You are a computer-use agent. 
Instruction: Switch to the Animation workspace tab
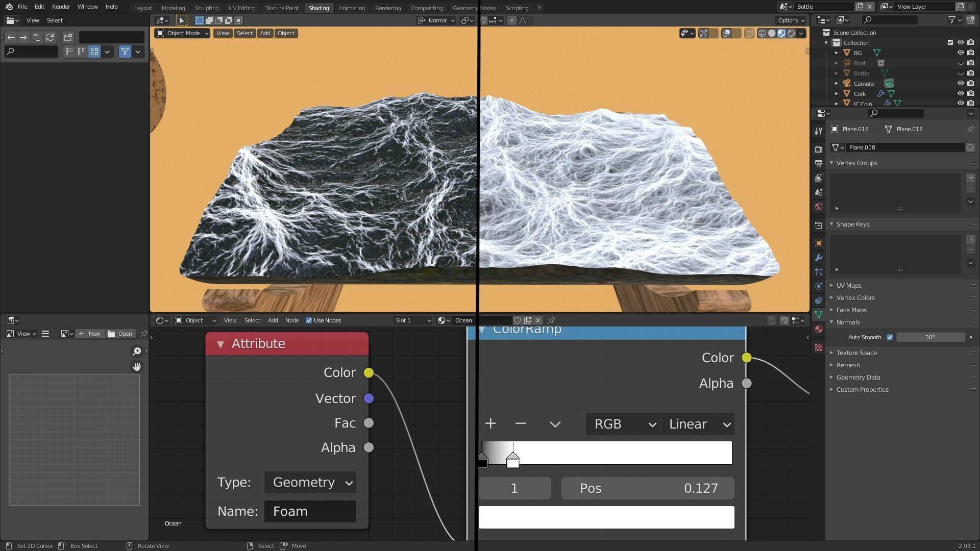coord(352,8)
